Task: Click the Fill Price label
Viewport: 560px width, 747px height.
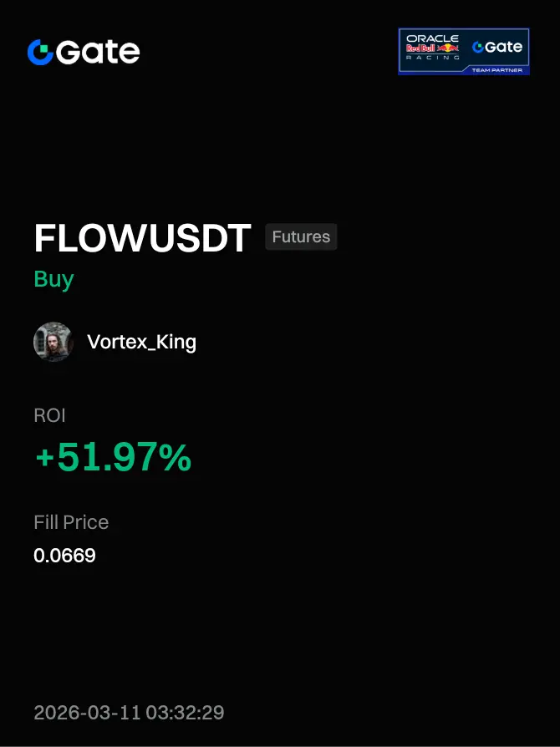Action: (x=71, y=522)
